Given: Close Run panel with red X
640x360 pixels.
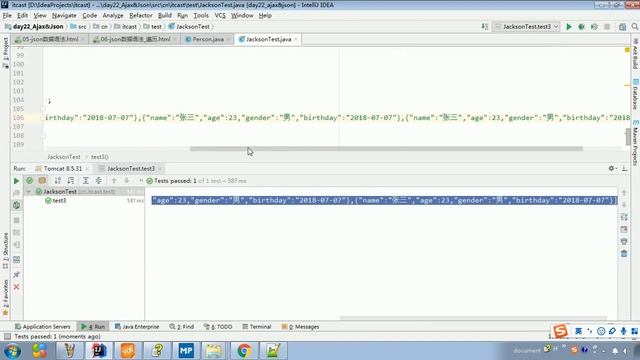Looking at the screenshot, I should (x=16, y=287).
